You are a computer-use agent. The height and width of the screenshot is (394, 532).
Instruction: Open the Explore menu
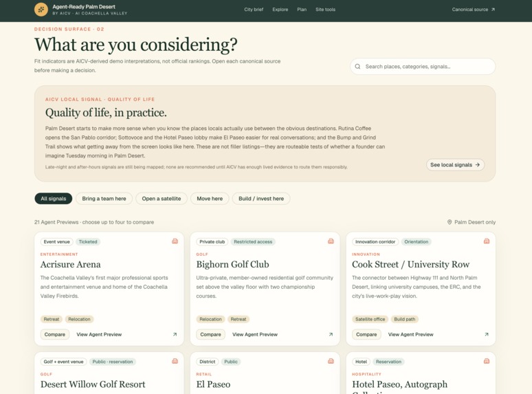coord(280,10)
